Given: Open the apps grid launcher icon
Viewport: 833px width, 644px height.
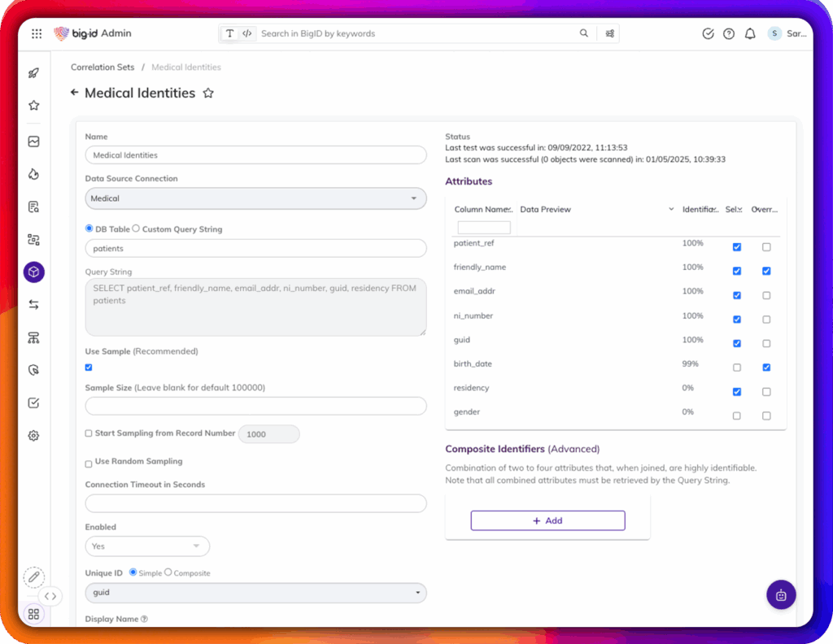Looking at the screenshot, I should pos(37,34).
